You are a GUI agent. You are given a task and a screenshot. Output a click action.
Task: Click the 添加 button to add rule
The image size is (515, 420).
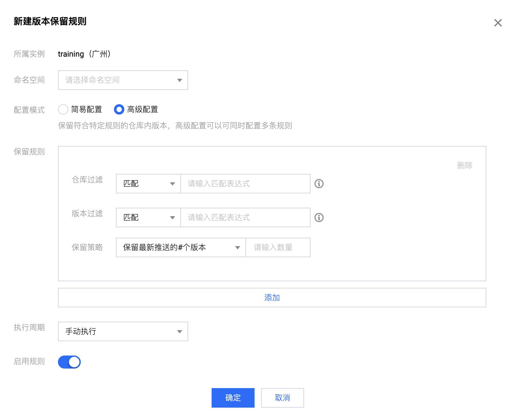(272, 298)
